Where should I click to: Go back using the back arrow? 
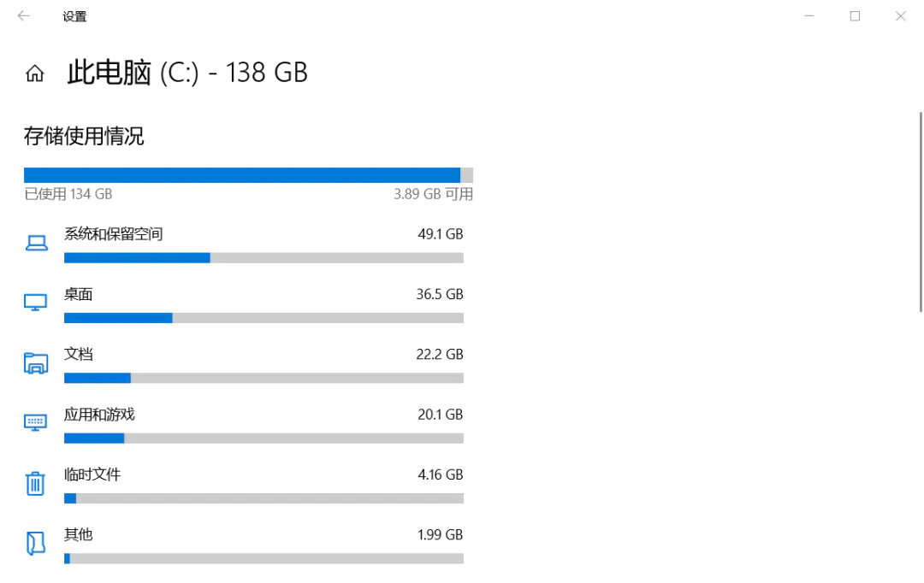point(24,16)
